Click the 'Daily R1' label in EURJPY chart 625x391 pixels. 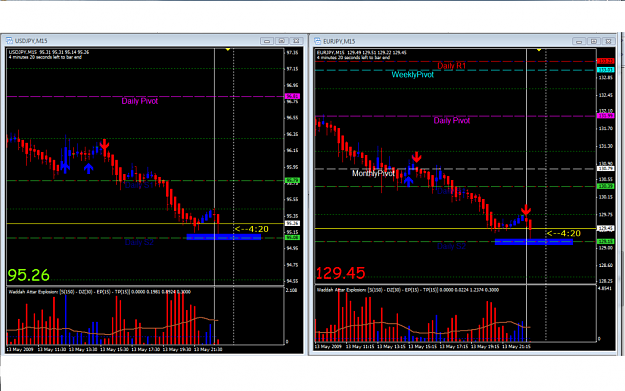point(451,66)
